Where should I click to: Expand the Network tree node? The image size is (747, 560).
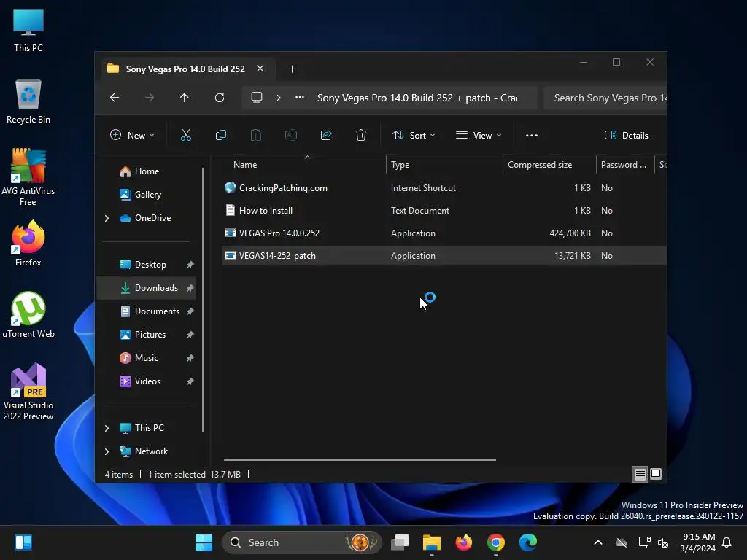(107, 451)
